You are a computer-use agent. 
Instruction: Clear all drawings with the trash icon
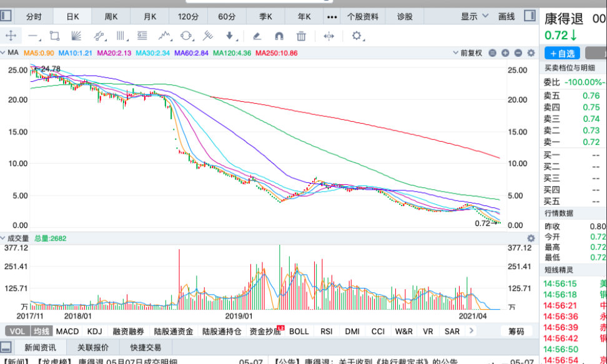click(300, 36)
